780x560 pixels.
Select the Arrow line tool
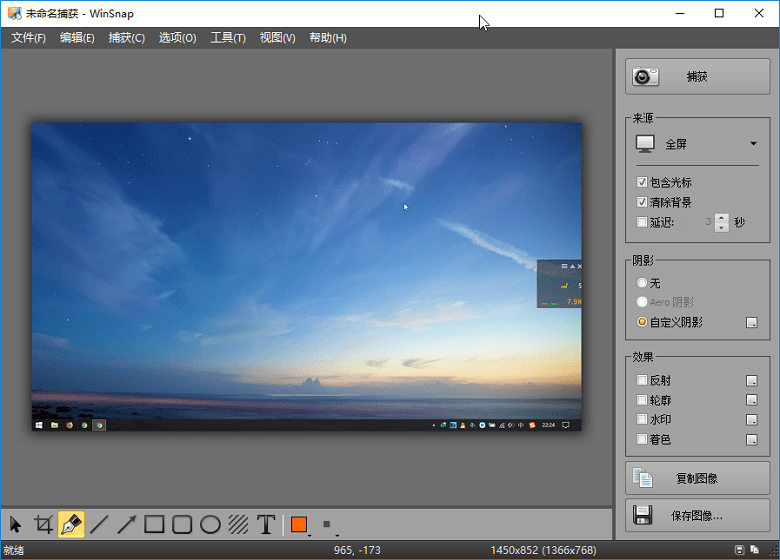pyautogui.click(x=127, y=524)
